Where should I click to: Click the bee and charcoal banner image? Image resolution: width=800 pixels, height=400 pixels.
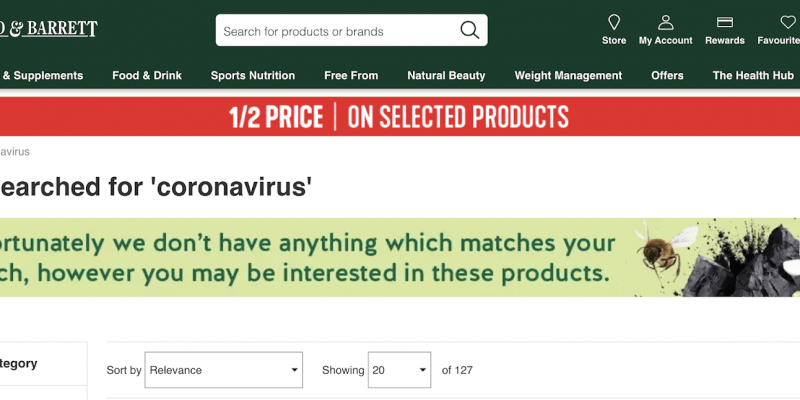(x=715, y=257)
